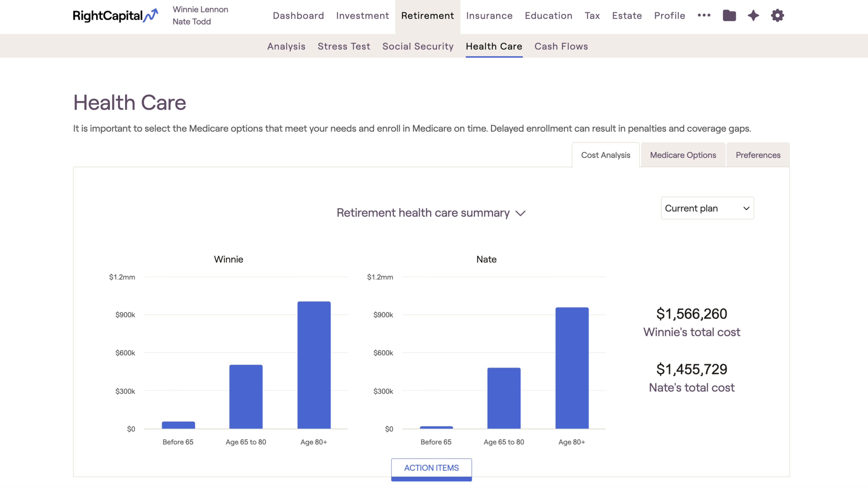Click Nate's Before 65 bar
The height and width of the screenshot is (488, 868).
[x=436, y=427]
